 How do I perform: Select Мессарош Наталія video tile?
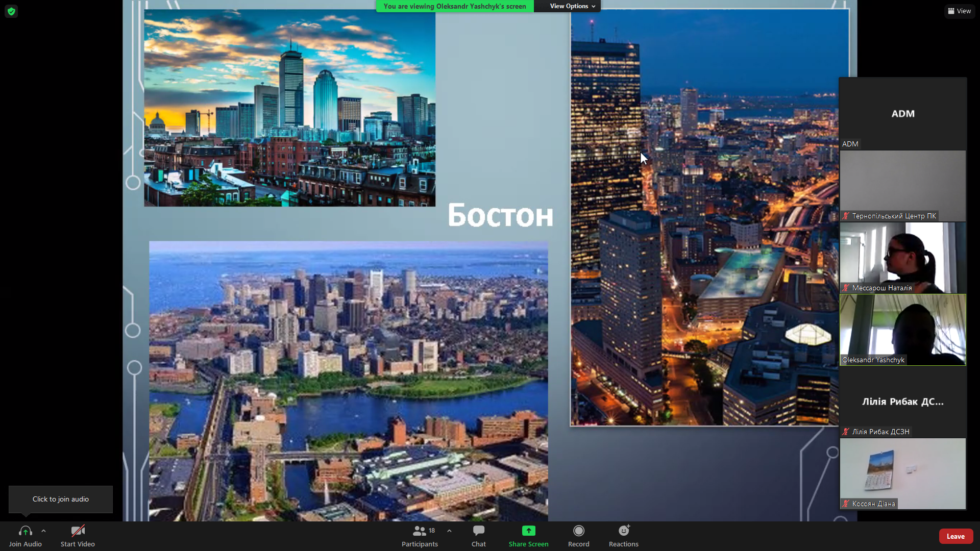coord(903,258)
